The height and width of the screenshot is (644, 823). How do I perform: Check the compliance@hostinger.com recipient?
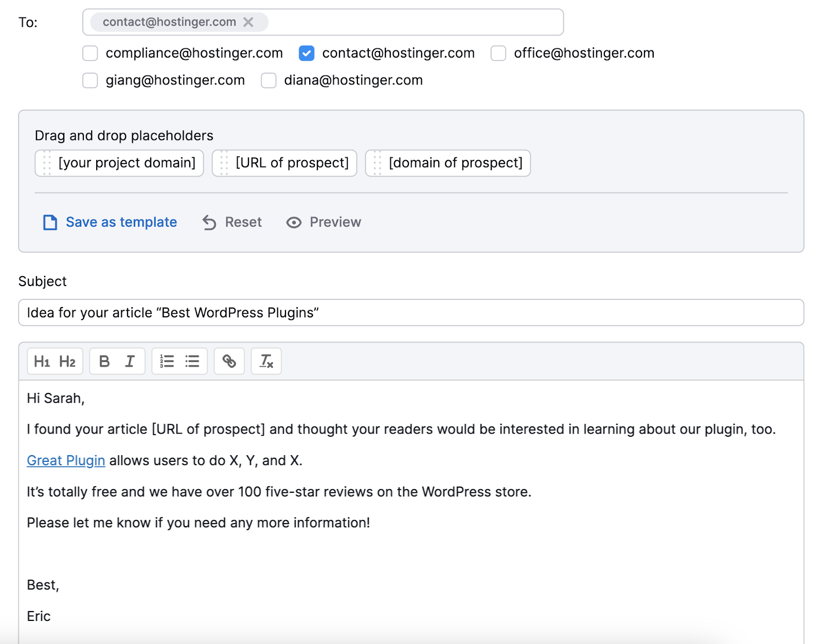90,53
